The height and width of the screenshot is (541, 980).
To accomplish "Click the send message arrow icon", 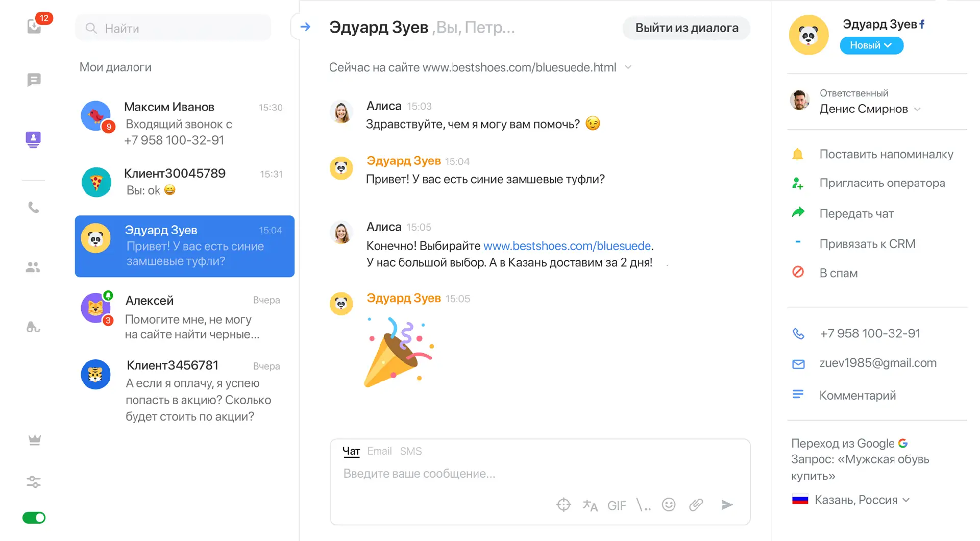I will pyautogui.click(x=727, y=505).
